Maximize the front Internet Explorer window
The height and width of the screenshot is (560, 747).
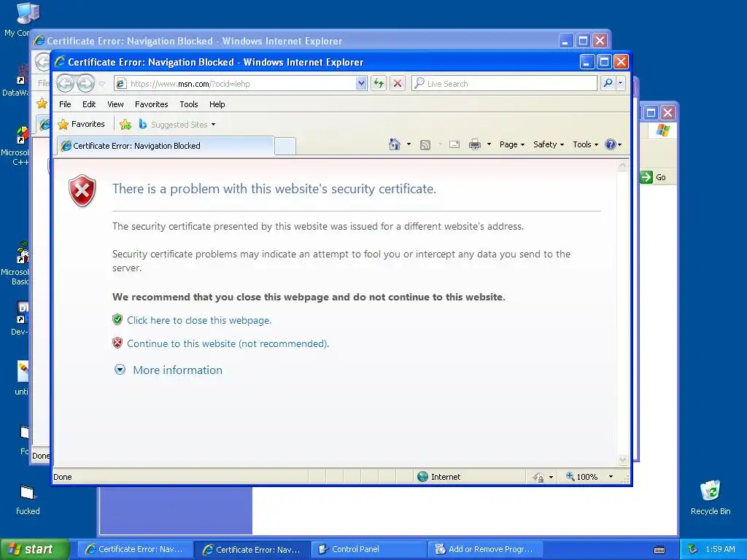point(604,62)
